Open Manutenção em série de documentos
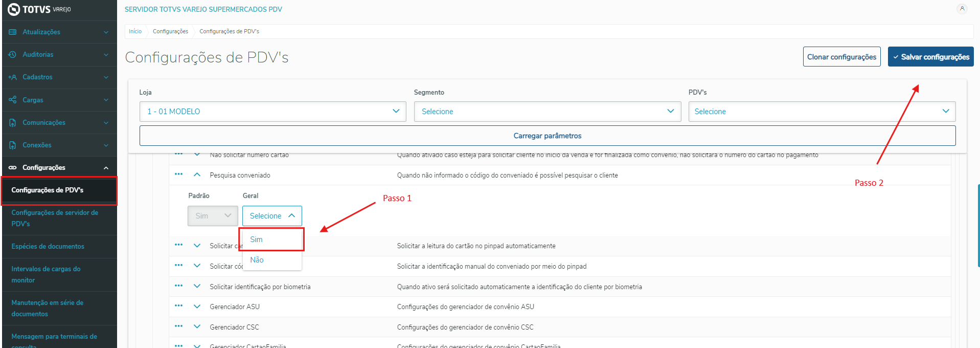The image size is (980, 348). point(59,309)
